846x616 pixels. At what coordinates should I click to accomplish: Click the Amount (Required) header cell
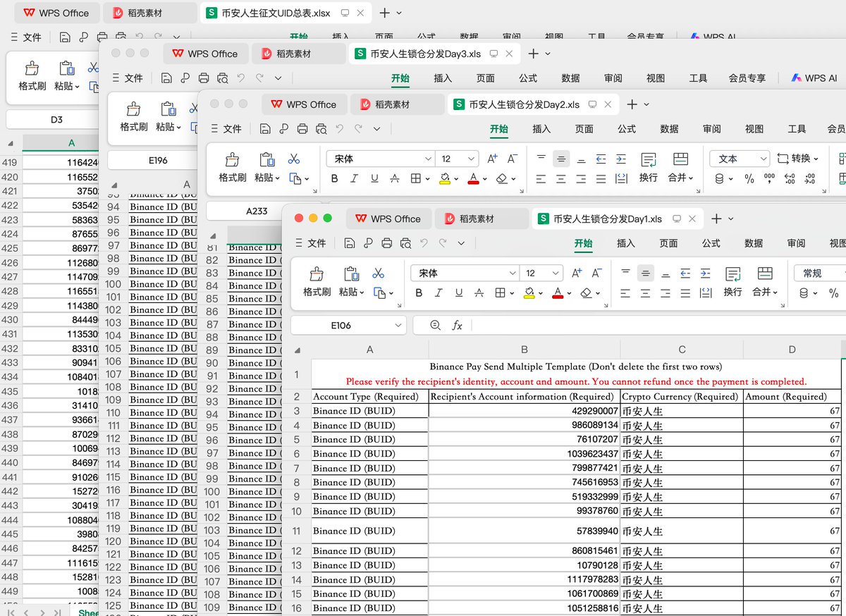(x=792, y=396)
